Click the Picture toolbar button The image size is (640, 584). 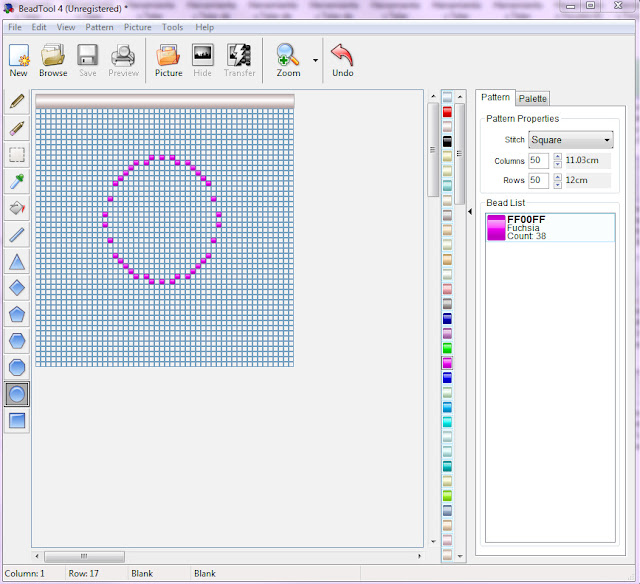point(169,61)
